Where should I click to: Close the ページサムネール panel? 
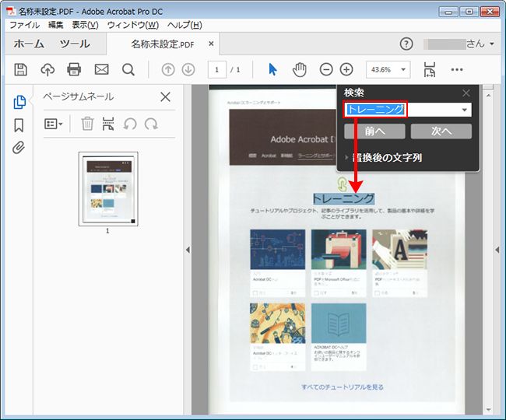point(165,96)
